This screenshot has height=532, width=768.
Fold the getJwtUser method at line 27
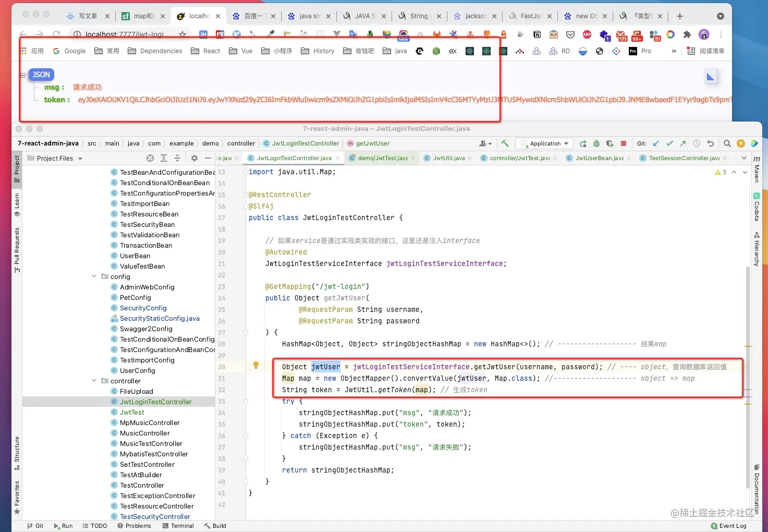pyautogui.click(x=246, y=332)
